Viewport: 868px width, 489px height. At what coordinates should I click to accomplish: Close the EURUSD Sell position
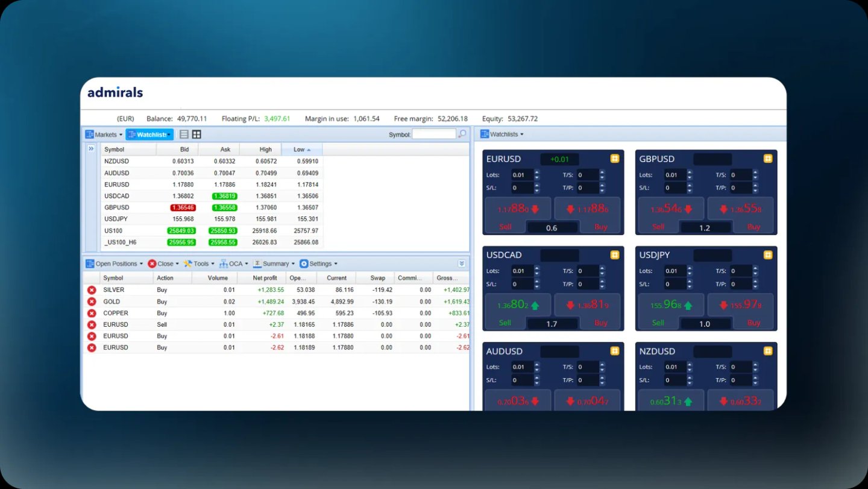tap(92, 324)
